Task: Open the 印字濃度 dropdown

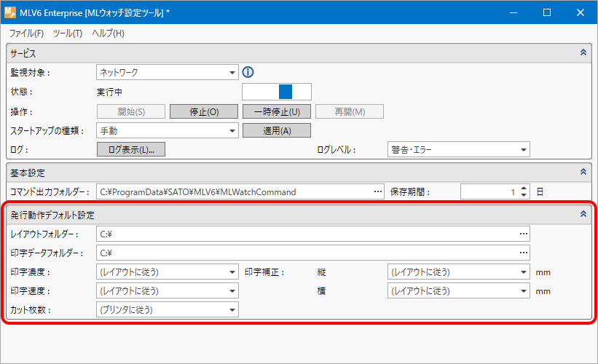Action: click(168, 272)
